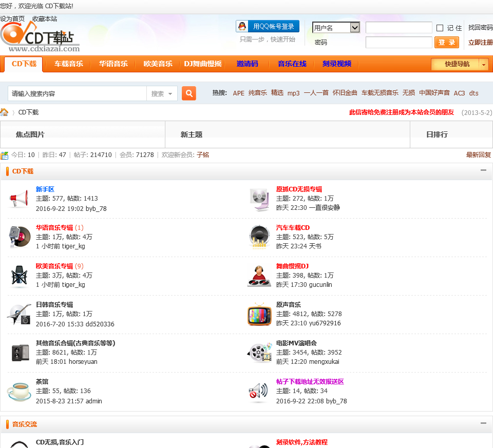Click the car speaker icon for 汽车车载CD
Screen dimensions: 493x448
259,237
